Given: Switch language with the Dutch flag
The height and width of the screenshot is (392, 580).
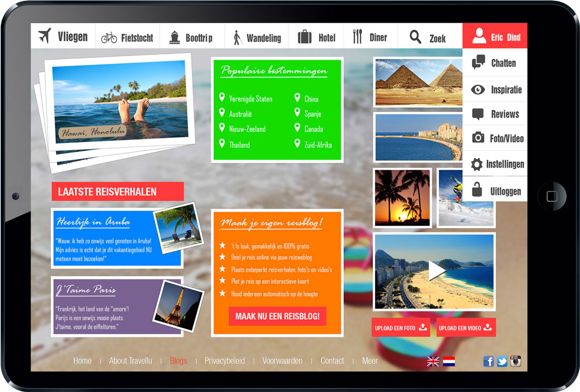Looking at the screenshot, I should tap(449, 361).
